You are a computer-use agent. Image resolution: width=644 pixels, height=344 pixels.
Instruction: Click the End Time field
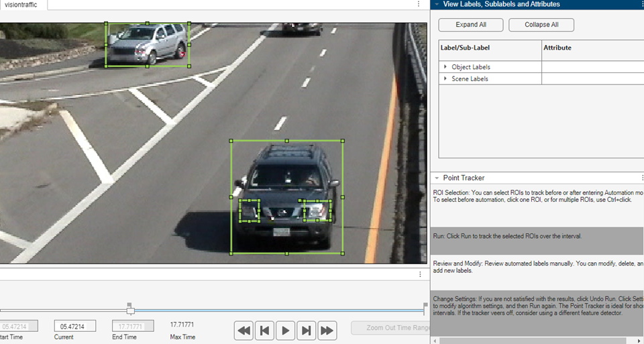coord(133,327)
